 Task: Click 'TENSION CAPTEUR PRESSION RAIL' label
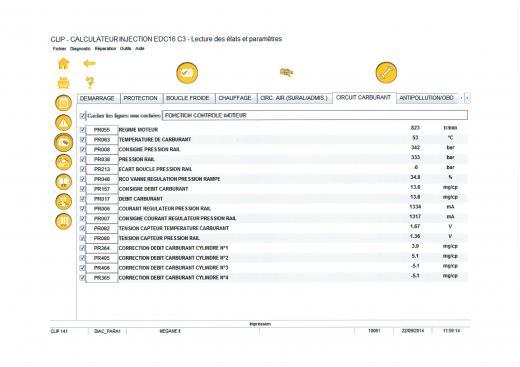(x=159, y=238)
